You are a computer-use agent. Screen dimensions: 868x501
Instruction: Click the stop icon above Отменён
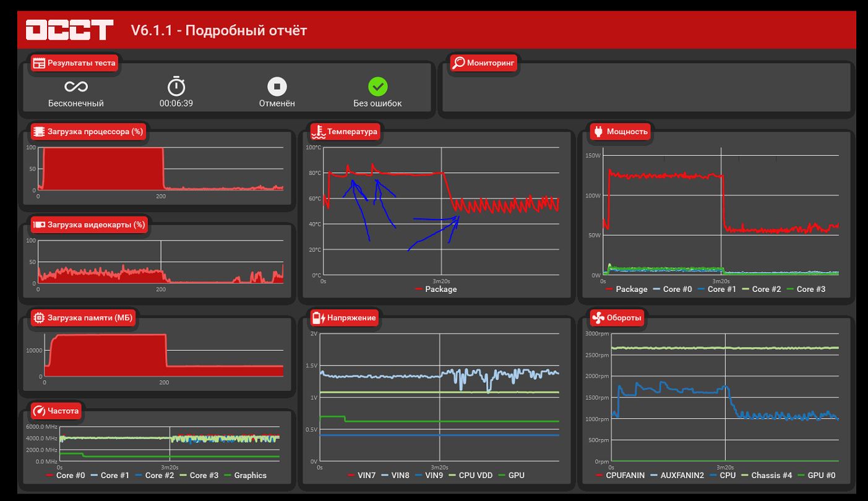click(277, 87)
